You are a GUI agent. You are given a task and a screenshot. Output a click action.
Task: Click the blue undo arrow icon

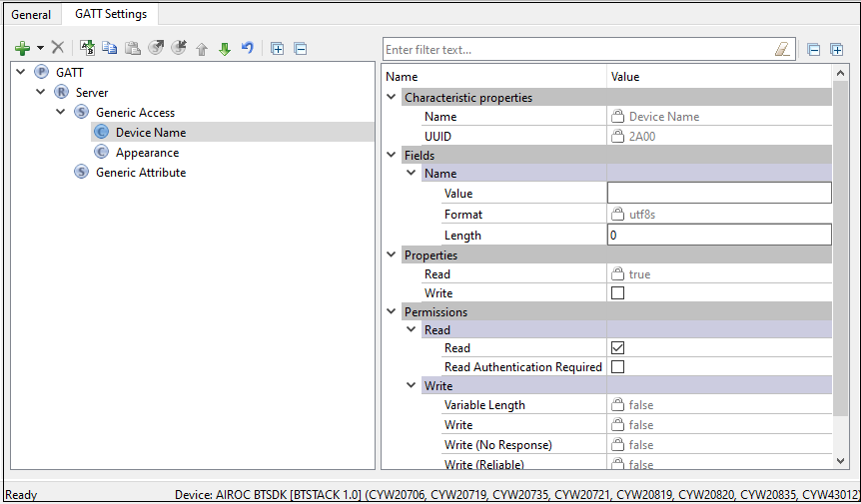point(247,48)
